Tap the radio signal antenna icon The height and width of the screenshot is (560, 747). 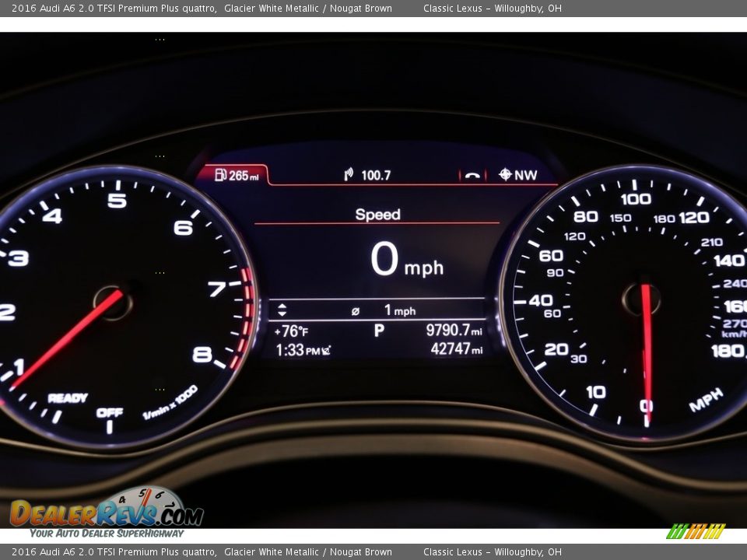(349, 175)
